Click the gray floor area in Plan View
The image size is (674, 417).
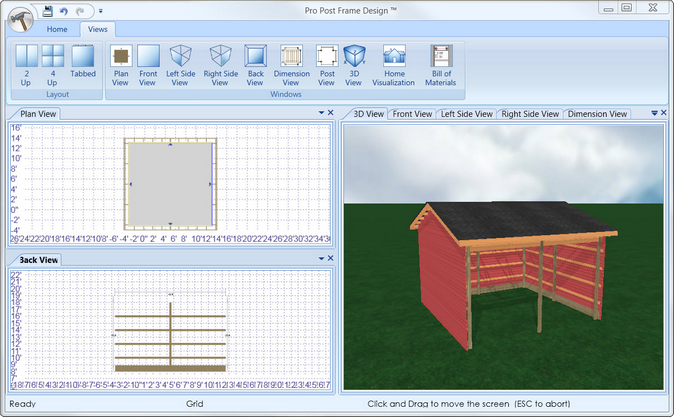(170, 184)
